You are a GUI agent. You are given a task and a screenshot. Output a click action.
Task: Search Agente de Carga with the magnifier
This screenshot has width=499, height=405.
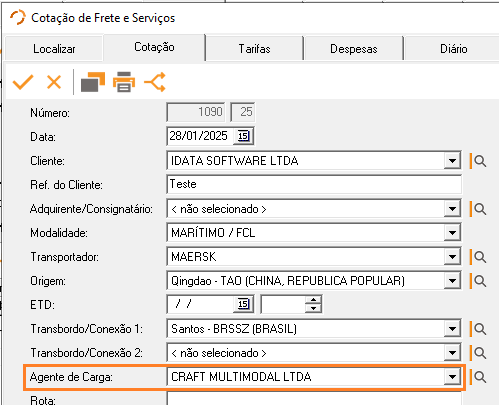(478, 377)
